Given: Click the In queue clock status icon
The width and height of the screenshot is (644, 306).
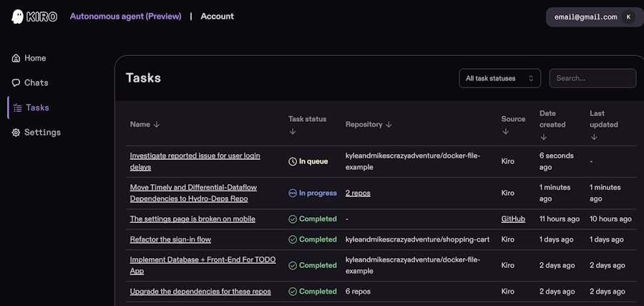Looking at the screenshot, I should [x=293, y=162].
